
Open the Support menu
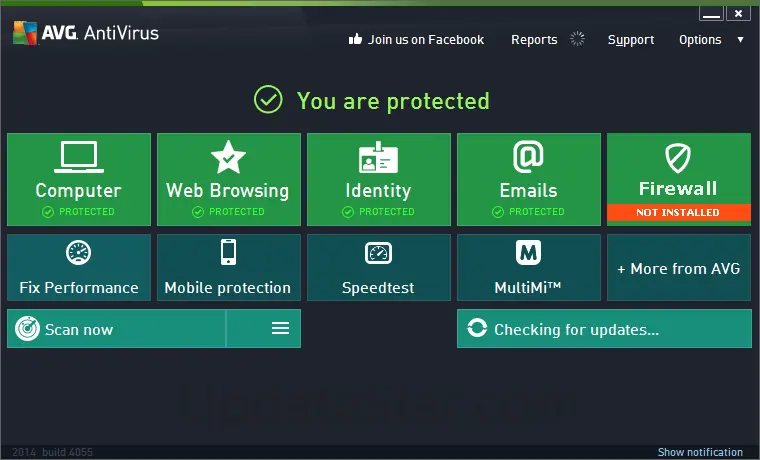tap(631, 40)
